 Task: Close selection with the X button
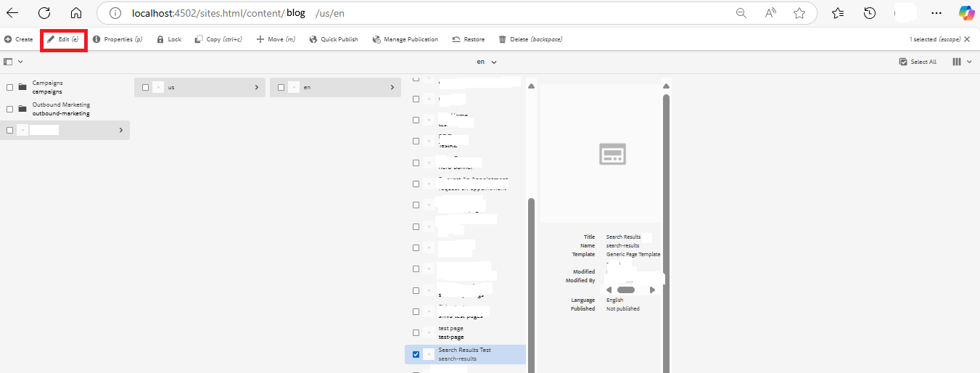(967, 39)
